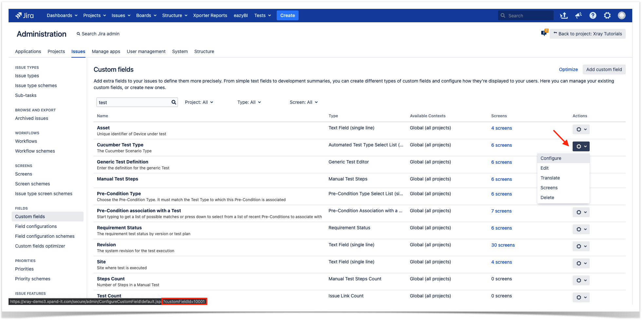
Task: Click Add custom field button
Action: click(604, 69)
